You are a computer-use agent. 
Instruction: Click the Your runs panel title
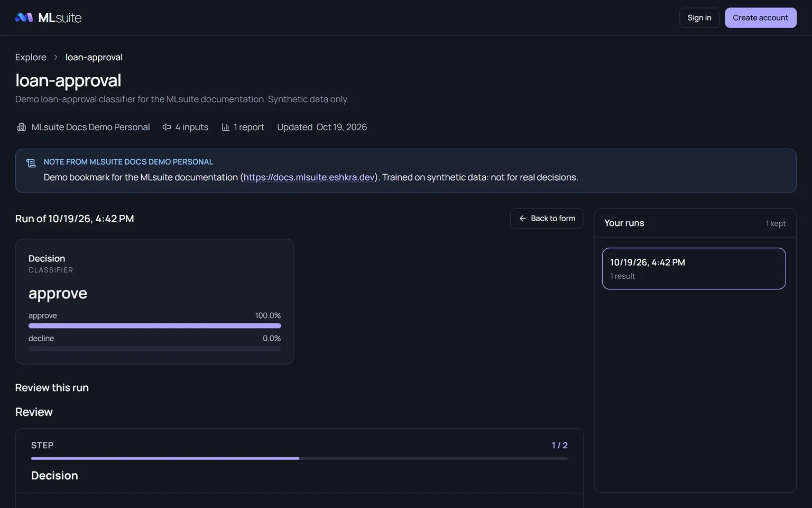624,223
